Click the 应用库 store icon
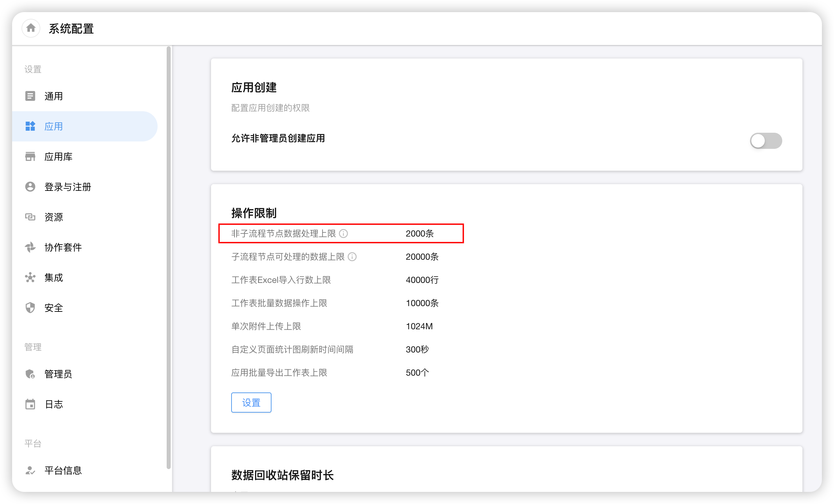834x504 pixels. click(x=30, y=157)
